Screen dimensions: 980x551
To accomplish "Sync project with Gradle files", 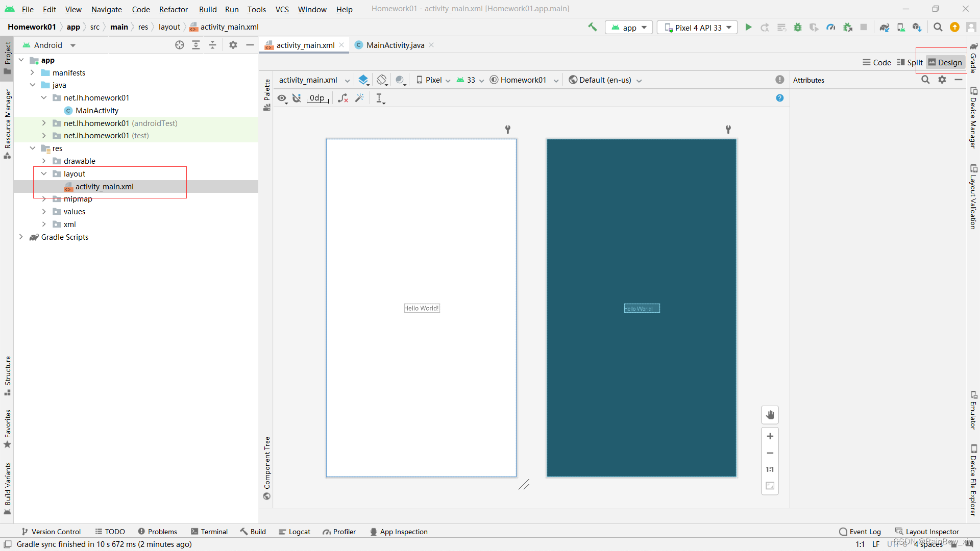I will (x=885, y=27).
